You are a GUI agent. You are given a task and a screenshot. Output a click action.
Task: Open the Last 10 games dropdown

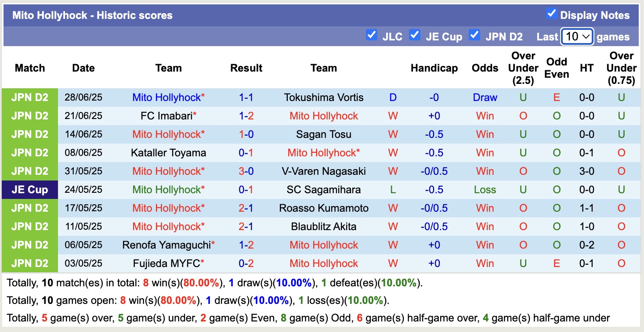click(577, 36)
